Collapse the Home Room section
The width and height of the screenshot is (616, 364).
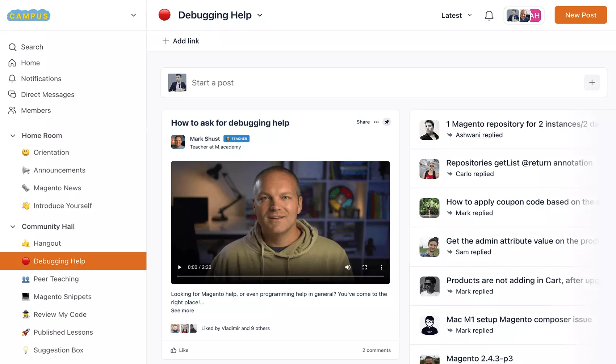pos(13,136)
